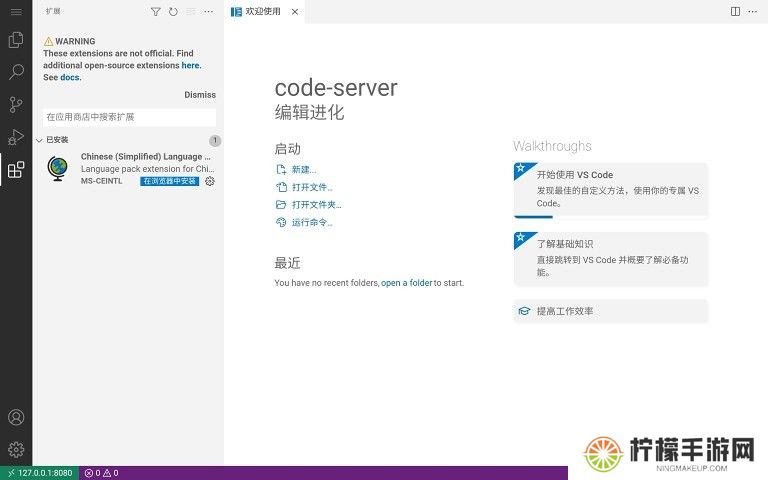Select Chinese (Simplified) Language extension title
Image resolution: width=768 pixels, height=480 pixels.
(x=145, y=157)
